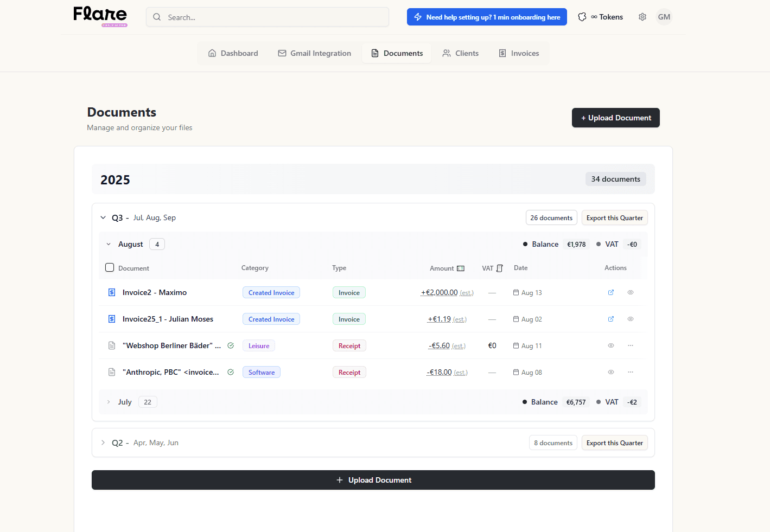The image size is (770, 532).
Task: Toggle preview eye on the Webshop Berliner receipt
Action: [x=611, y=345]
